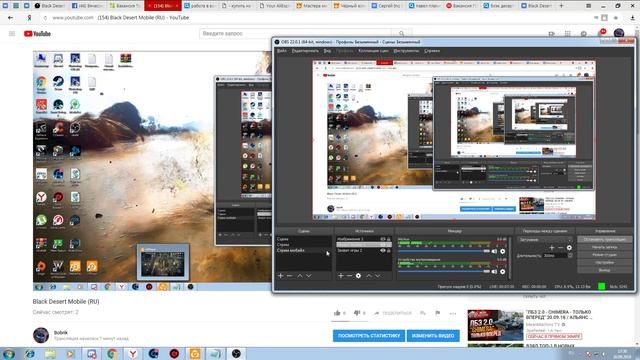Click YouTube search input field
This screenshot has width=640, height=360.
coord(296,33)
